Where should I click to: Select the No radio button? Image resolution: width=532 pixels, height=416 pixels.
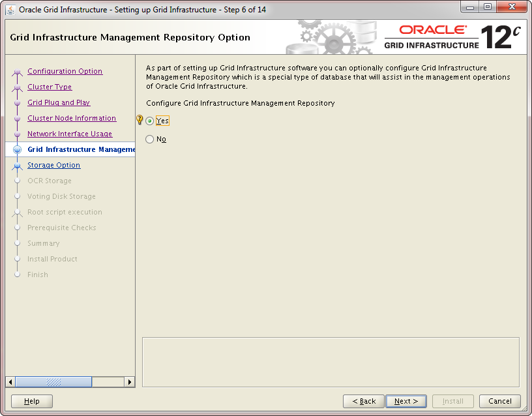(x=150, y=140)
